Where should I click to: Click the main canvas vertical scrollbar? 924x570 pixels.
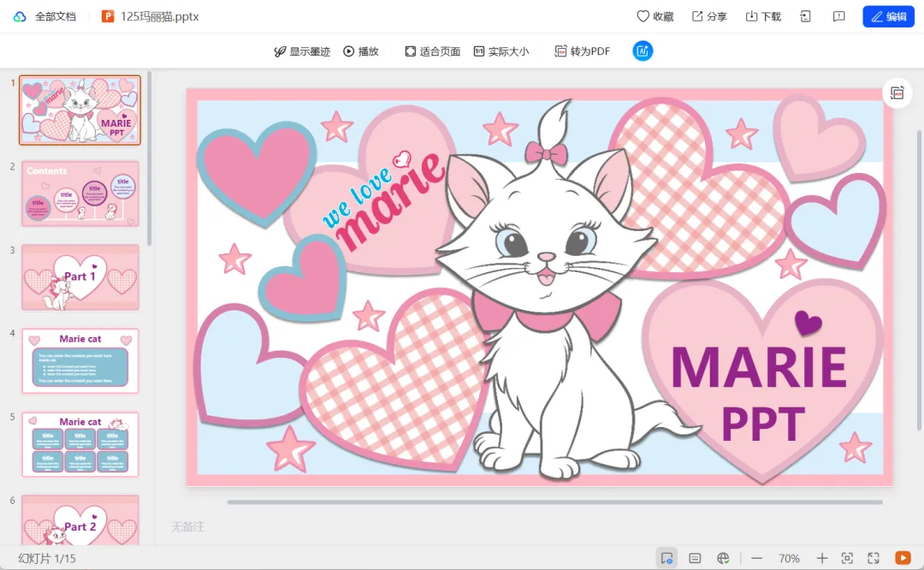tap(919, 280)
